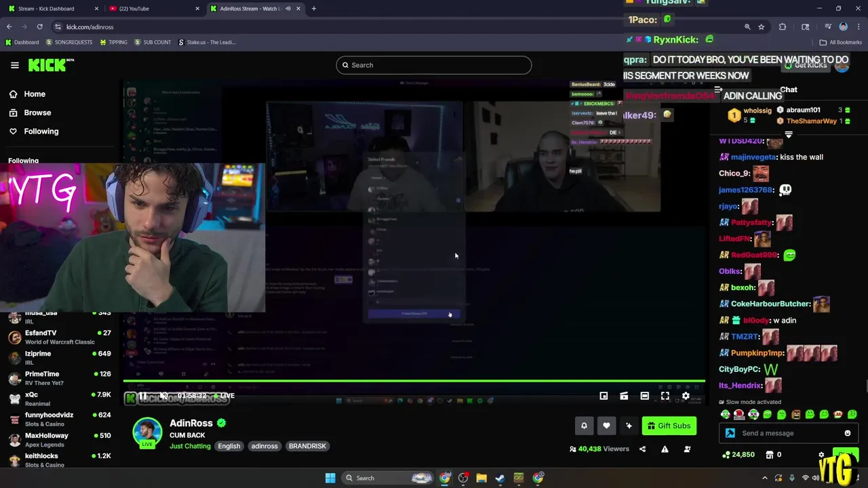
Task: Switch to Stream - Kick Dashboard tab
Action: point(53,9)
